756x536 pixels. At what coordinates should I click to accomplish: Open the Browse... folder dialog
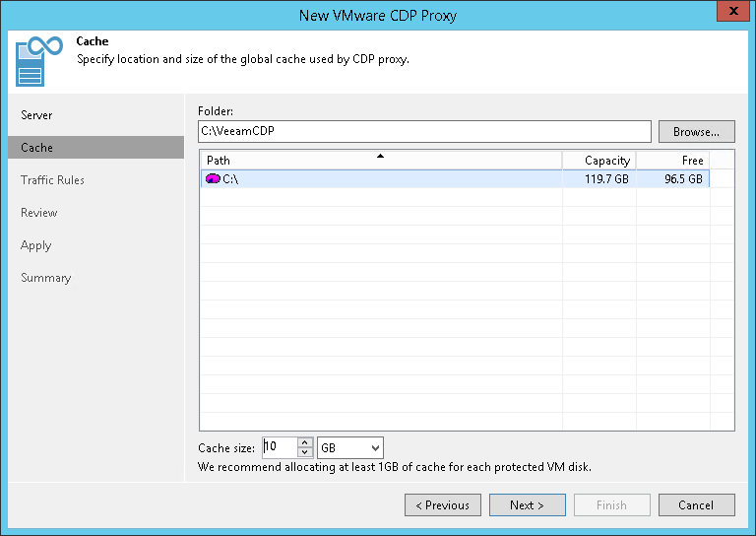point(697,132)
